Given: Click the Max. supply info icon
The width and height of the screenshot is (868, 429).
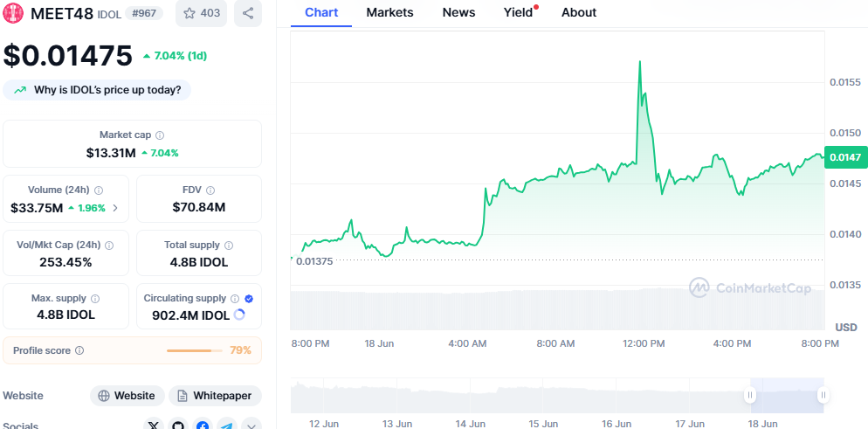Looking at the screenshot, I should tap(95, 299).
